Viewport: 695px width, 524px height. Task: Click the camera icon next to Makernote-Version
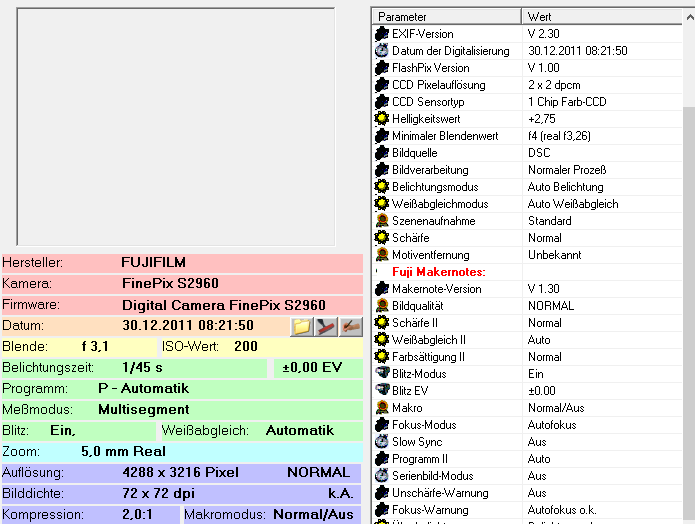[x=382, y=289]
